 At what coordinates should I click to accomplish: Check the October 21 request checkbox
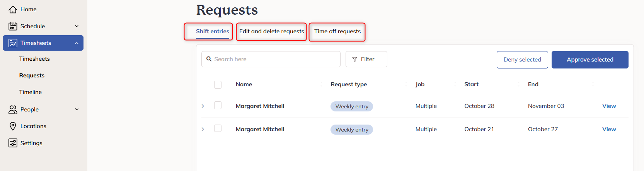[218, 128]
